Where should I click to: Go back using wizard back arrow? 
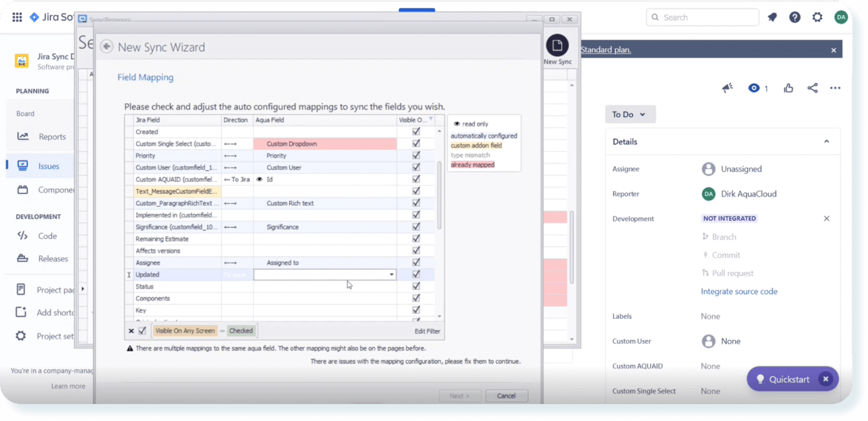107,47
